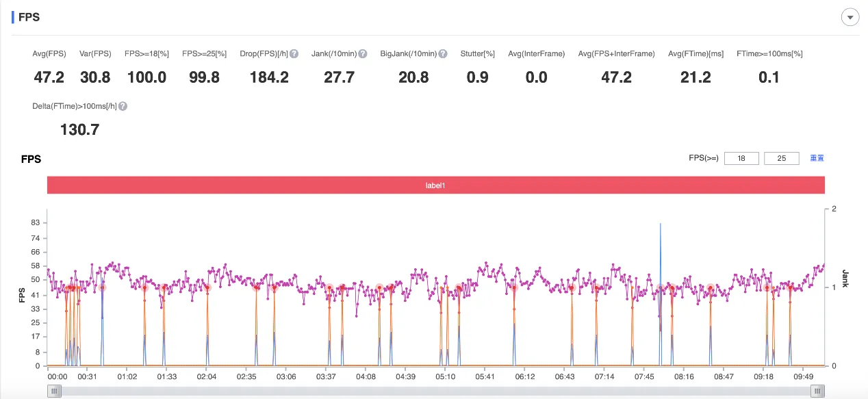Click the 00:31 time axis label

87,376
